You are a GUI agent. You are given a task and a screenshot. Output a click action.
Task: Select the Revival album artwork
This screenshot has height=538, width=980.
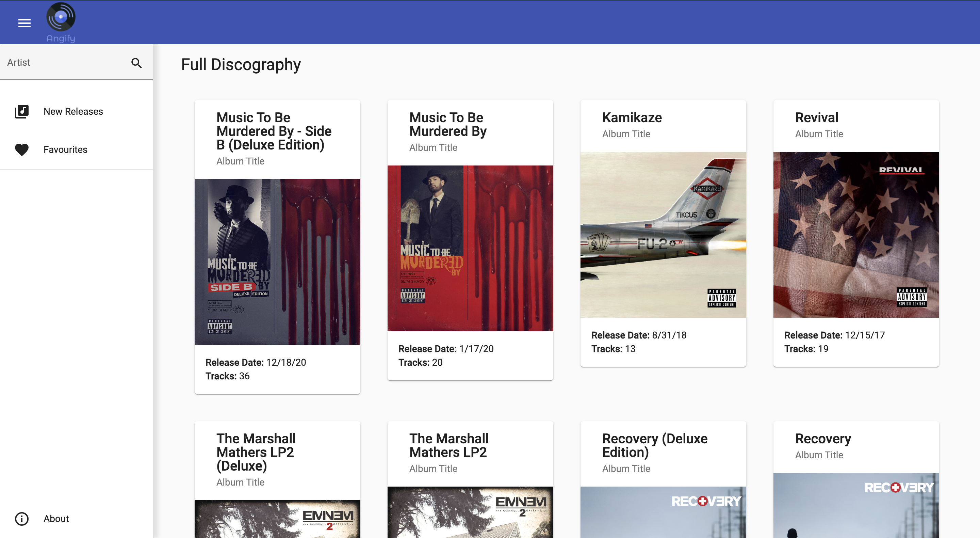[x=856, y=235]
